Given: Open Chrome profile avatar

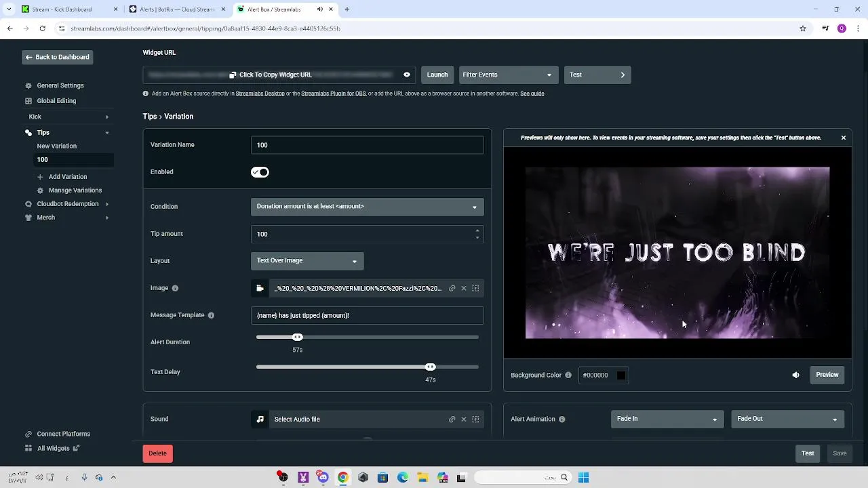Looking at the screenshot, I should (x=842, y=28).
